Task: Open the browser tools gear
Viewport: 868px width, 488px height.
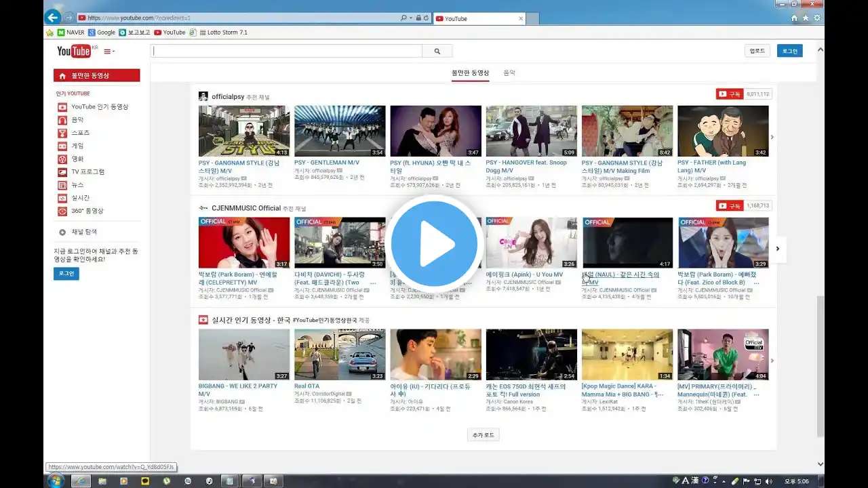Action: (816, 18)
